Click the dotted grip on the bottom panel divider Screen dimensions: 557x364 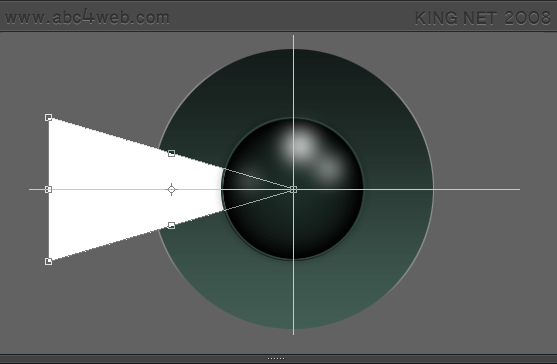tap(276, 358)
